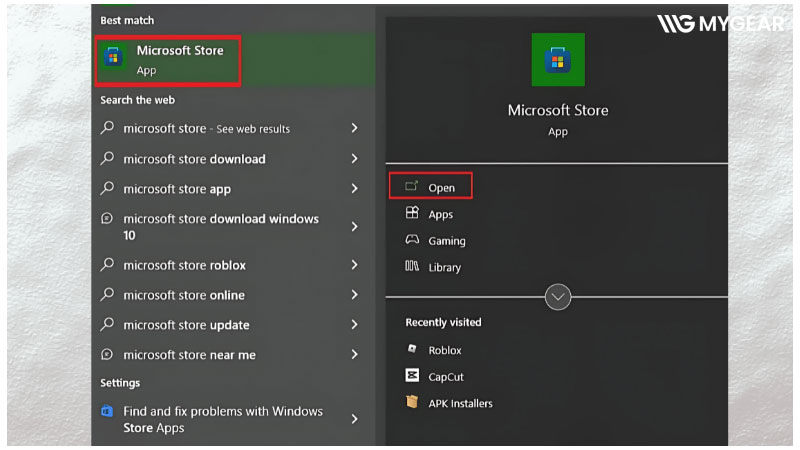Click the search icon beside 'microsoft store update'
800x450 pixels.
click(107, 324)
